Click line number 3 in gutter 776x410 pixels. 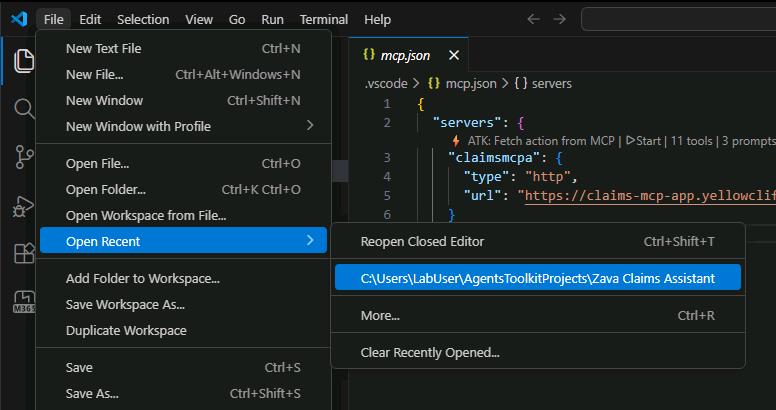(387, 158)
